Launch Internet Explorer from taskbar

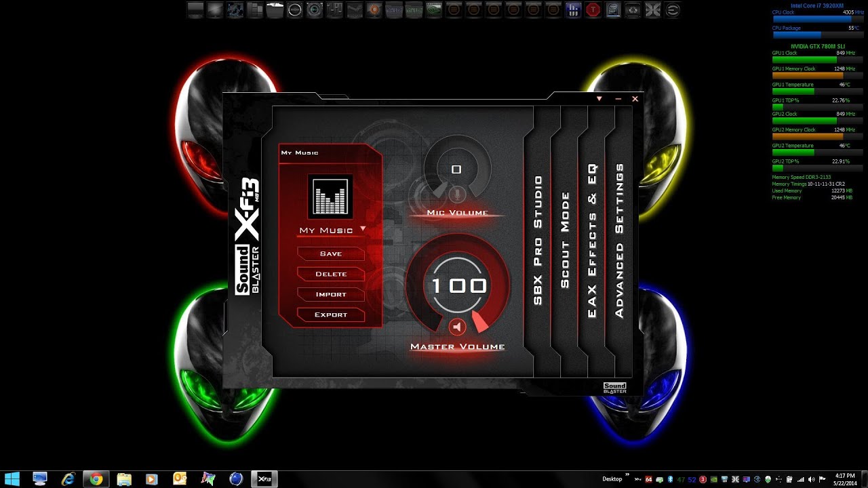[68, 479]
